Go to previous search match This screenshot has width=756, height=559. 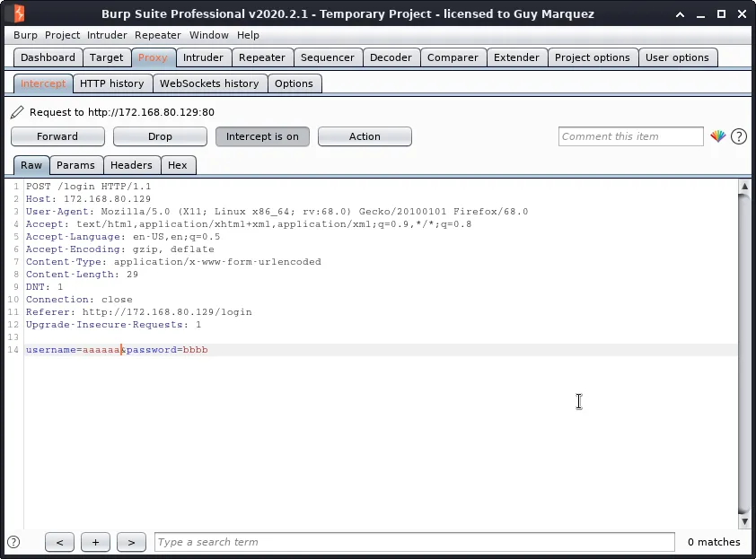tap(59, 542)
